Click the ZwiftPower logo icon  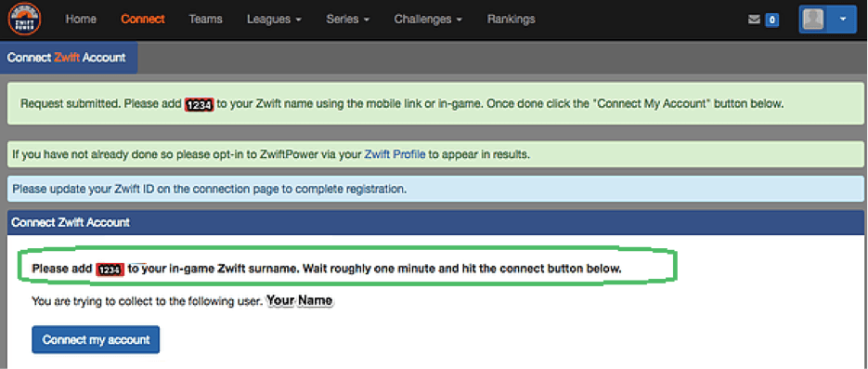coord(24,19)
